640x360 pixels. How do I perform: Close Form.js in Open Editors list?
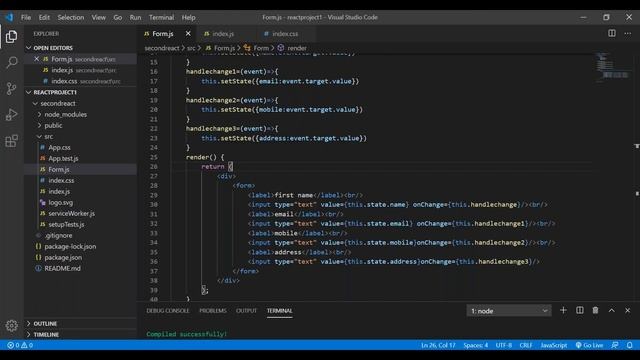[x=36, y=59]
